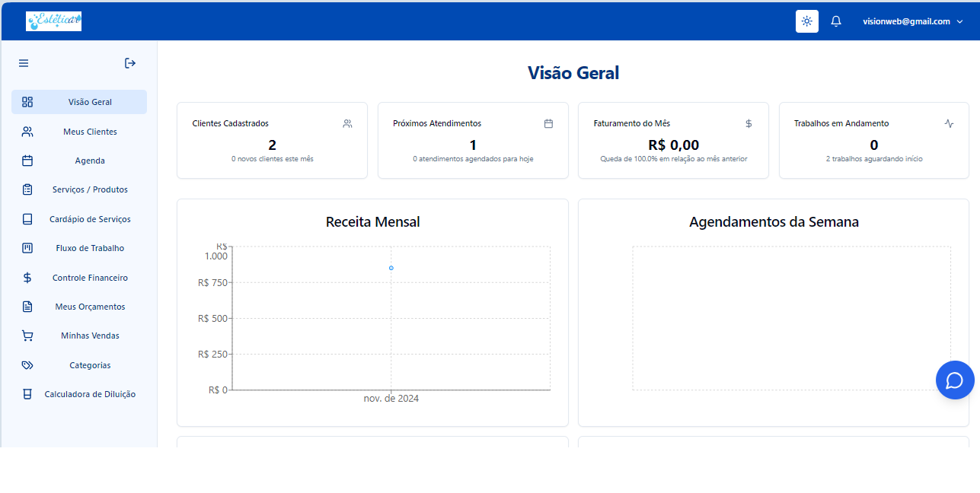Image resolution: width=980 pixels, height=493 pixels.
Task: Open the Calculadora de Diluição icon
Action: coord(27,393)
